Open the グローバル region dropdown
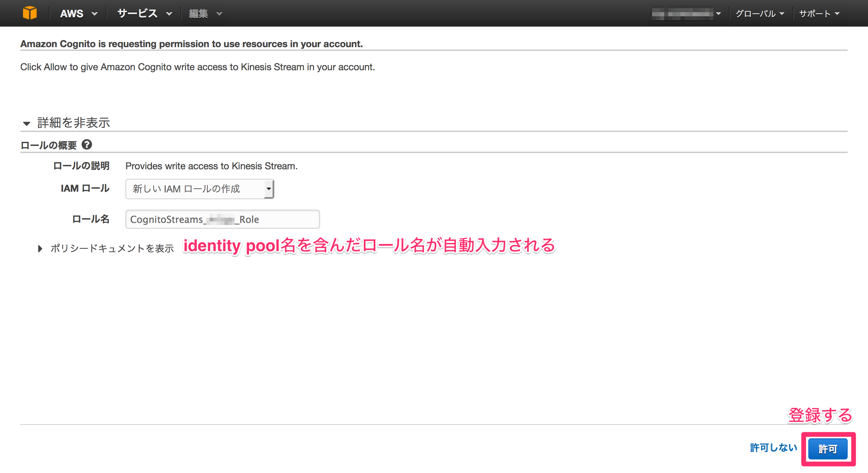 coord(760,14)
